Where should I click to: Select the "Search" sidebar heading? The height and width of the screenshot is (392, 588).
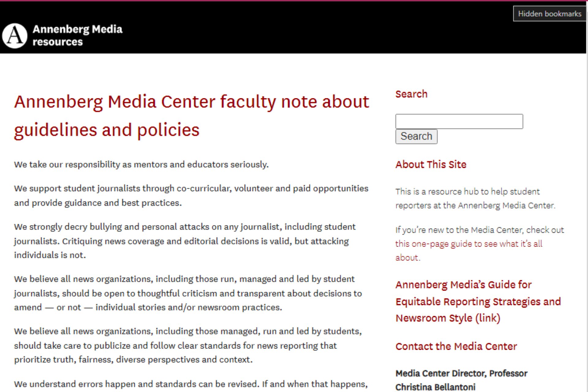click(411, 94)
